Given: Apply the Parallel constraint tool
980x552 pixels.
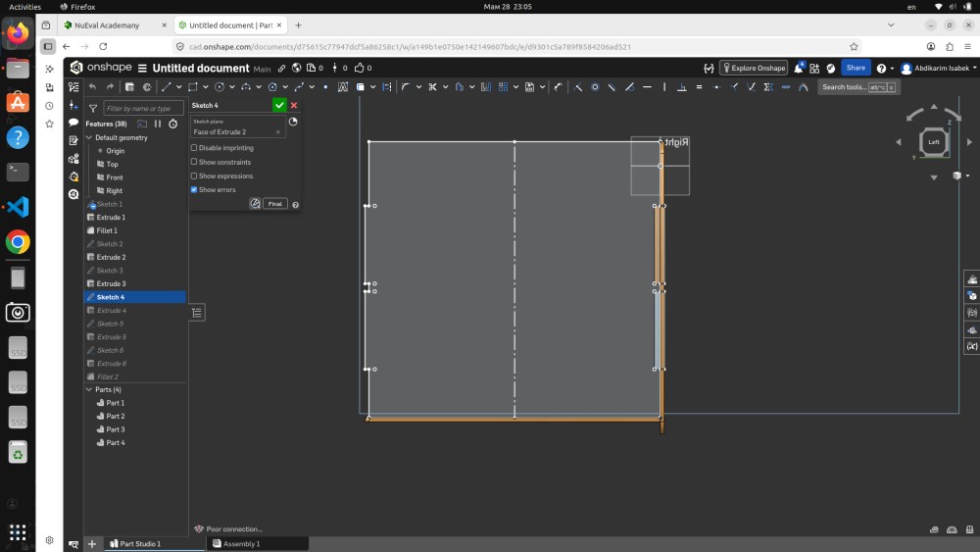Looking at the screenshot, I should (612, 87).
